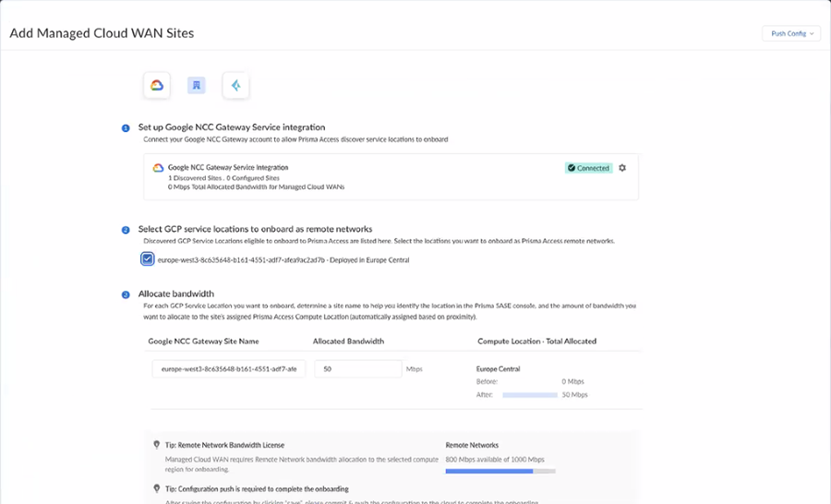The height and width of the screenshot is (504, 831).
Task: Click '0 Mbps Total Allocated Bandwidth' text
Action: (x=256, y=187)
